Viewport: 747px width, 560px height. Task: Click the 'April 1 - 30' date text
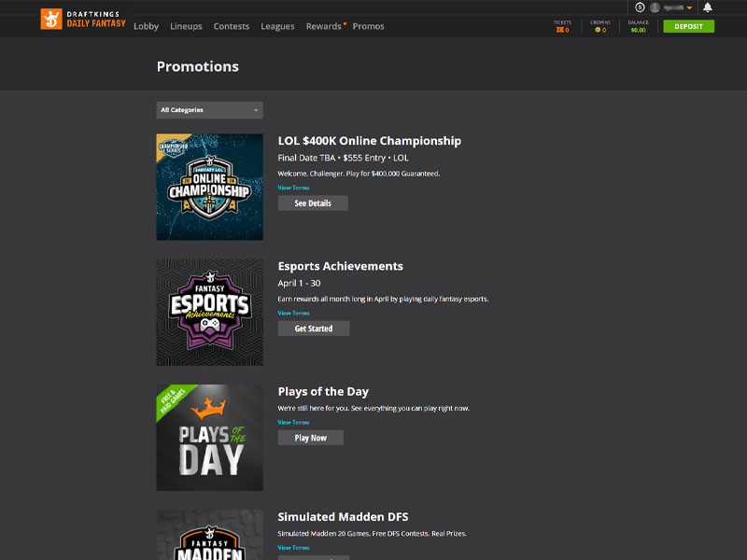(x=299, y=284)
